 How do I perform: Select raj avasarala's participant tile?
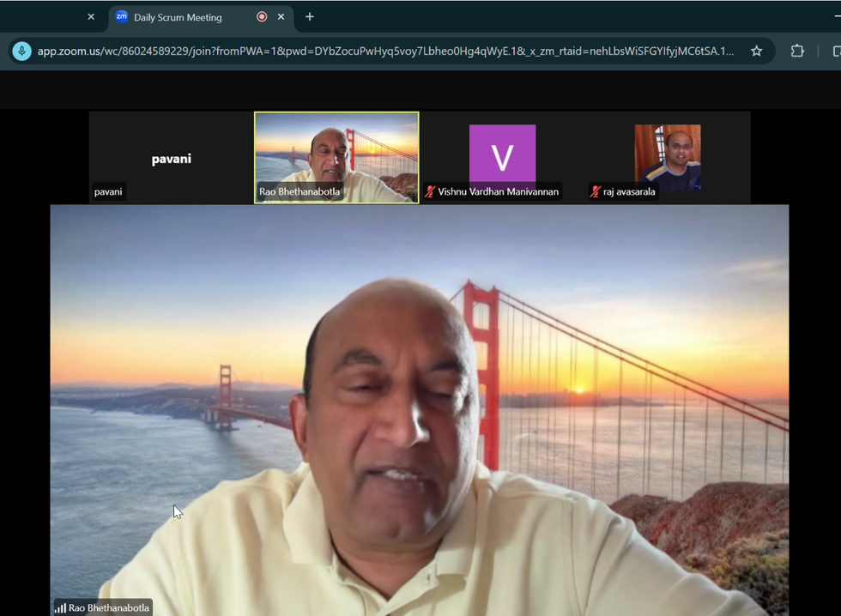[668, 158]
